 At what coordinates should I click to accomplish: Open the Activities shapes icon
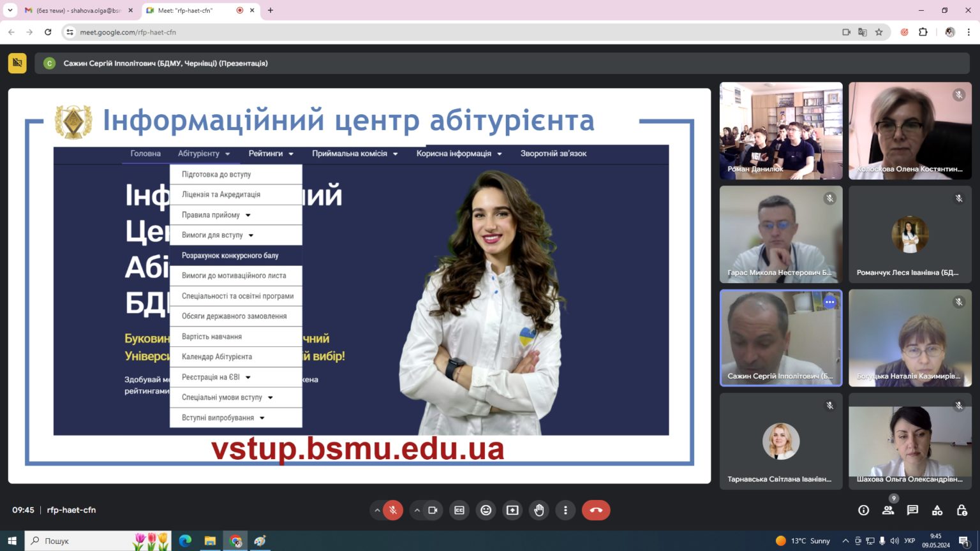[937, 510]
